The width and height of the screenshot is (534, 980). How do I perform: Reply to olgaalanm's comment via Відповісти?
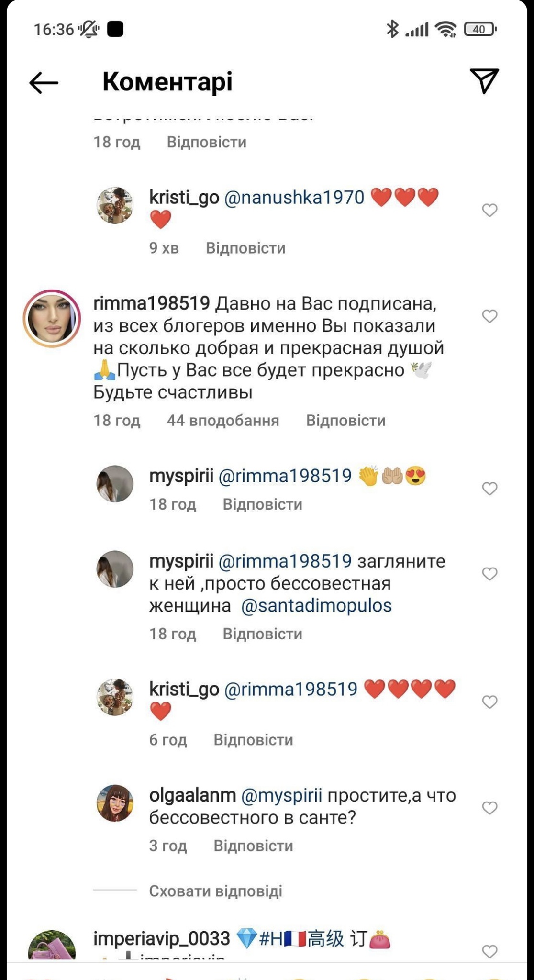click(x=253, y=846)
